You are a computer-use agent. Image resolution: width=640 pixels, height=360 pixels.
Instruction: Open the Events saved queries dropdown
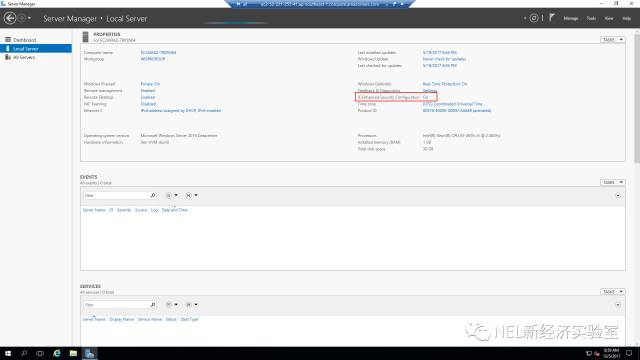(x=191, y=196)
